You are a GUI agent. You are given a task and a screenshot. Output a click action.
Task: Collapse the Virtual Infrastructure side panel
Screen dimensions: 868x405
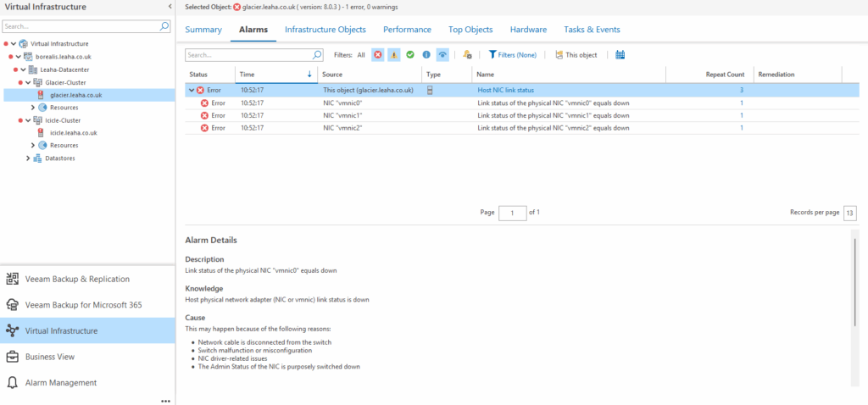170,7
